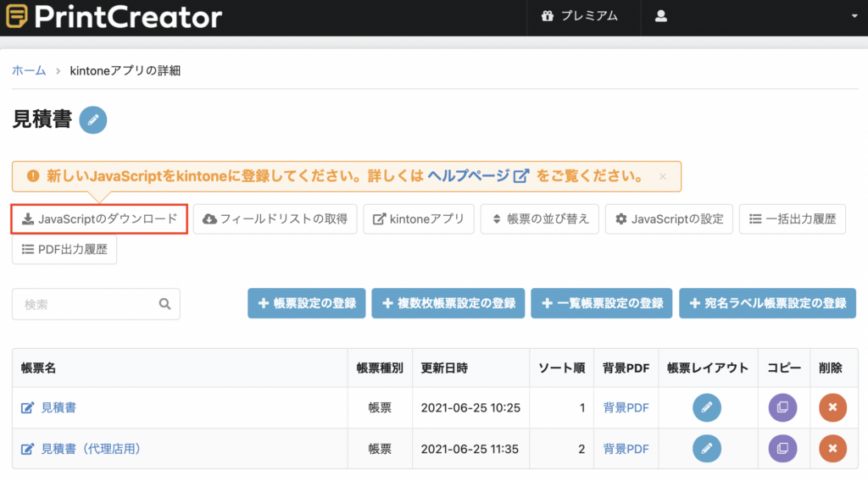Click JavaScriptのダウンロード button
Image resolution: width=868 pixels, height=481 pixels.
pyautogui.click(x=99, y=219)
